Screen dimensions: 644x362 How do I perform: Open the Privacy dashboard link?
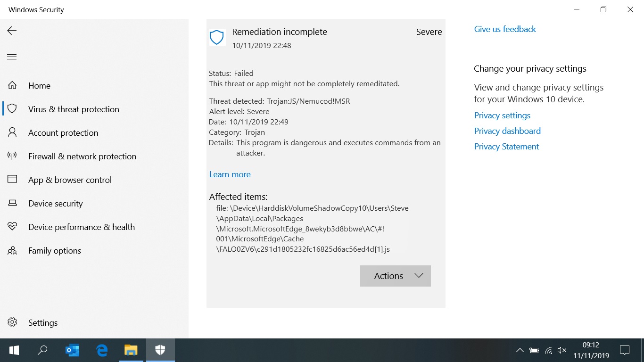(x=507, y=131)
